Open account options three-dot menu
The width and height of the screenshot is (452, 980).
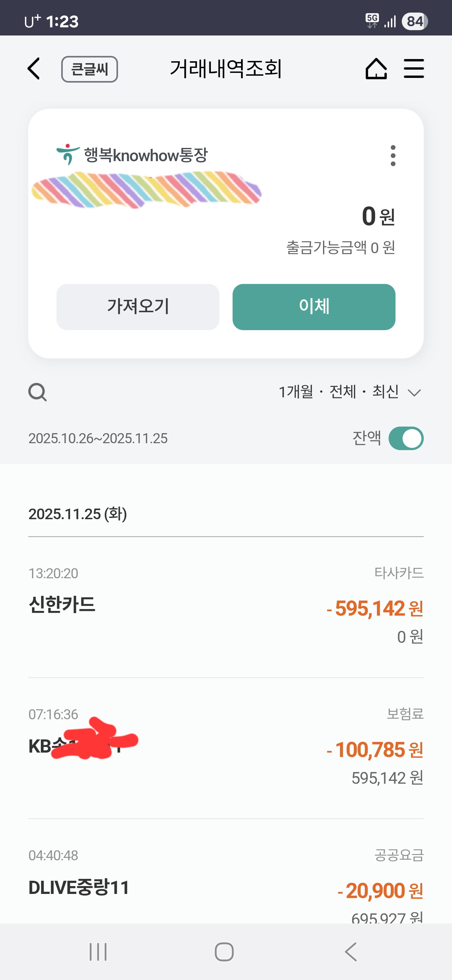(x=393, y=155)
